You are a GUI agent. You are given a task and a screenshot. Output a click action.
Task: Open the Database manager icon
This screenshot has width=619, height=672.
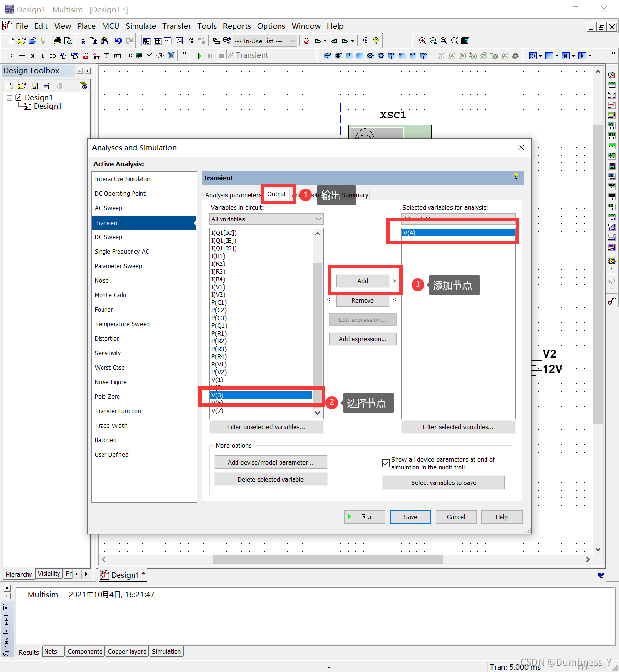[x=227, y=41]
